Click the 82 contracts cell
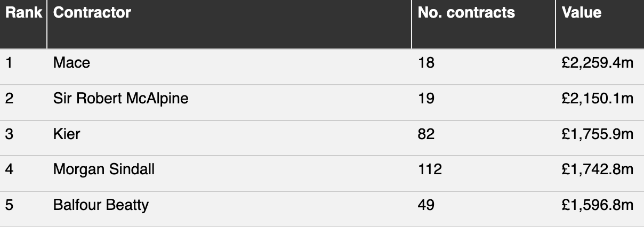The height and width of the screenshot is (227, 644). click(x=426, y=134)
